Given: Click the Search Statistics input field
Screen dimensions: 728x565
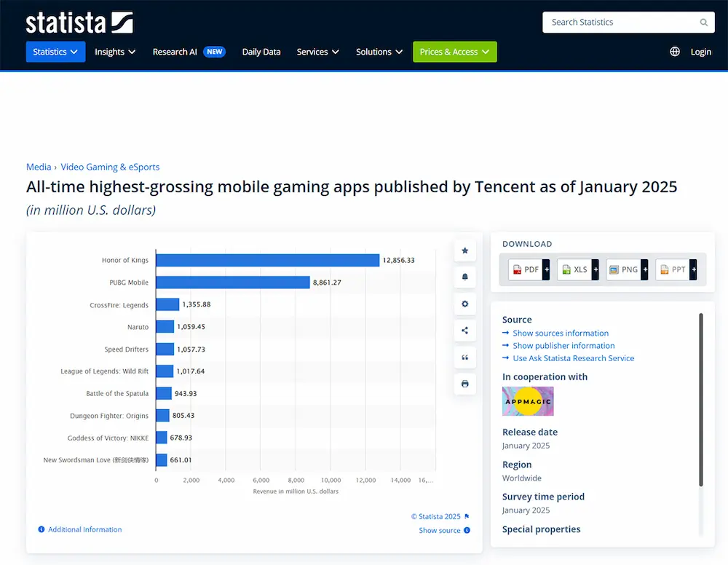Looking at the screenshot, I should tap(628, 23).
